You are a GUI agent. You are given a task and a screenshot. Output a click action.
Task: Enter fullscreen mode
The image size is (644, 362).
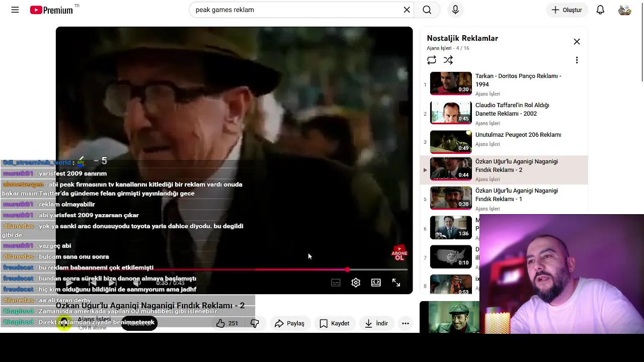pyautogui.click(x=396, y=283)
